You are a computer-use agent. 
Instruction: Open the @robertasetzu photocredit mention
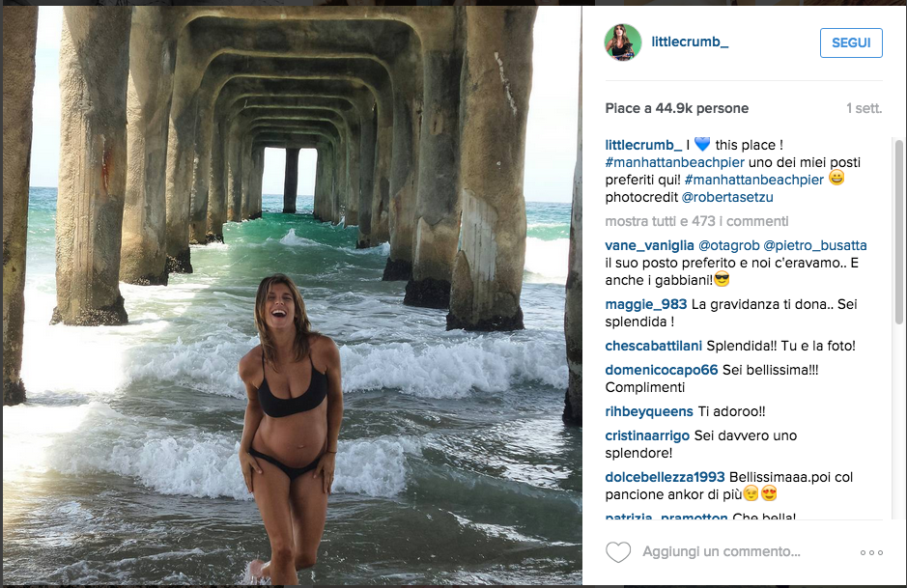pos(728,196)
